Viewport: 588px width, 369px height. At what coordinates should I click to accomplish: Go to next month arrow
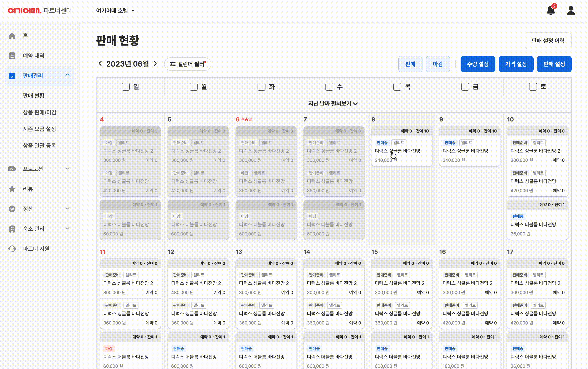pyautogui.click(x=155, y=64)
